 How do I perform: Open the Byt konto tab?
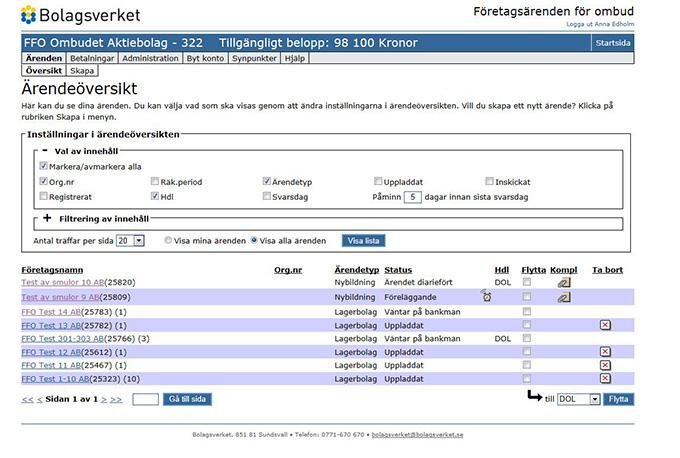pyautogui.click(x=205, y=58)
